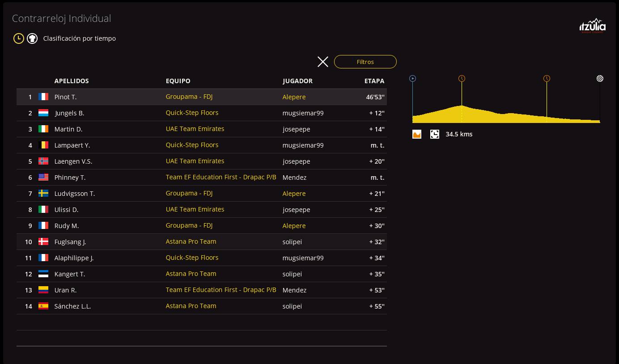Click the Belgian flag next to Lampaert Y.
This screenshot has width=619, height=364.
(43, 145)
